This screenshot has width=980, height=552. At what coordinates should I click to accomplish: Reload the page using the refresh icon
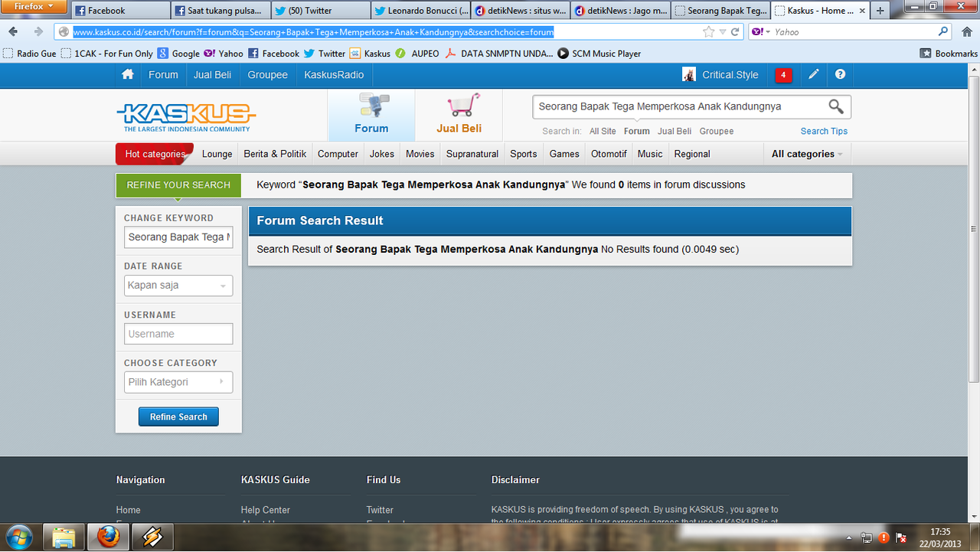(x=735, y=32)
